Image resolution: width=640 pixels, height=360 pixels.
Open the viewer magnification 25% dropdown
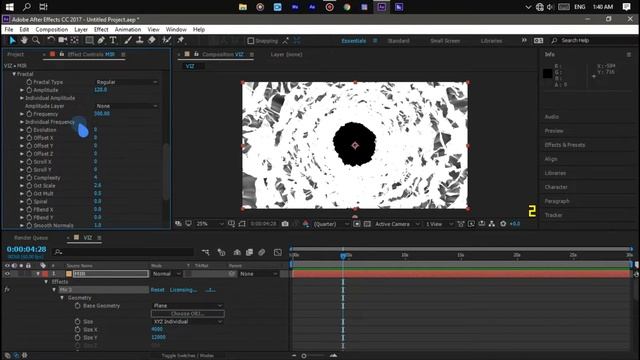tap(210, 224)
